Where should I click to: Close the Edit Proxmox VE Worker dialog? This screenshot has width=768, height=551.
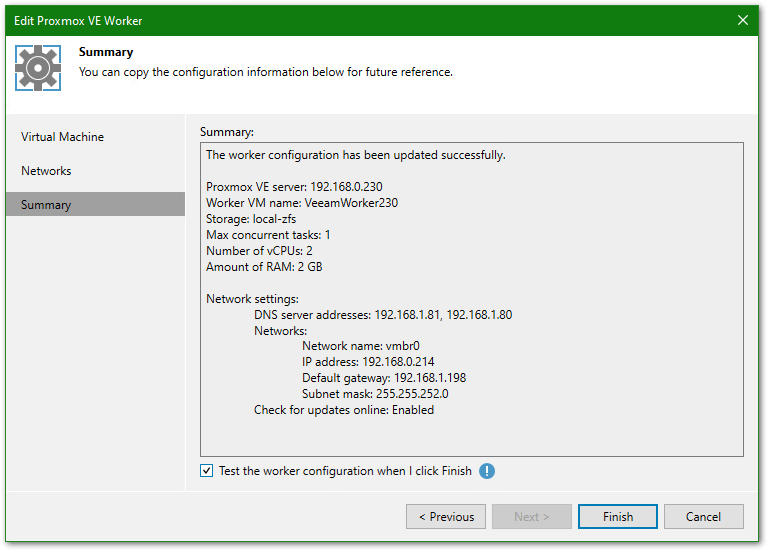[x=742, y=20]
